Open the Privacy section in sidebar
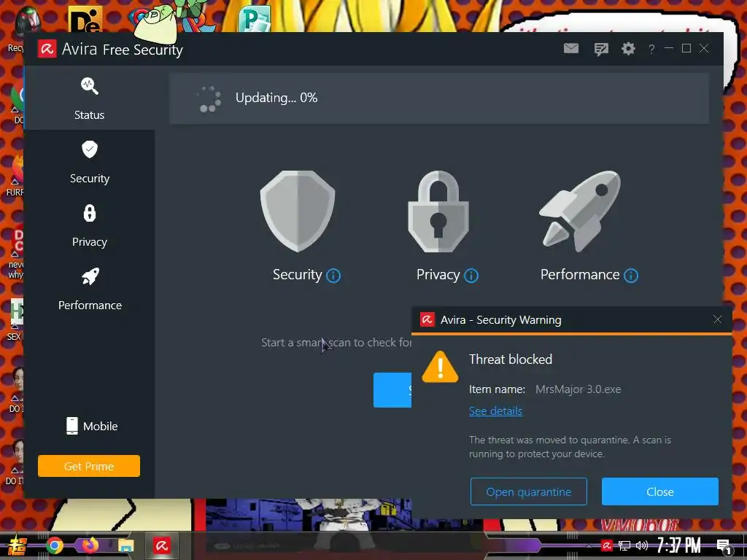Viewport: 747px width, 560px height. coord(89,225)
